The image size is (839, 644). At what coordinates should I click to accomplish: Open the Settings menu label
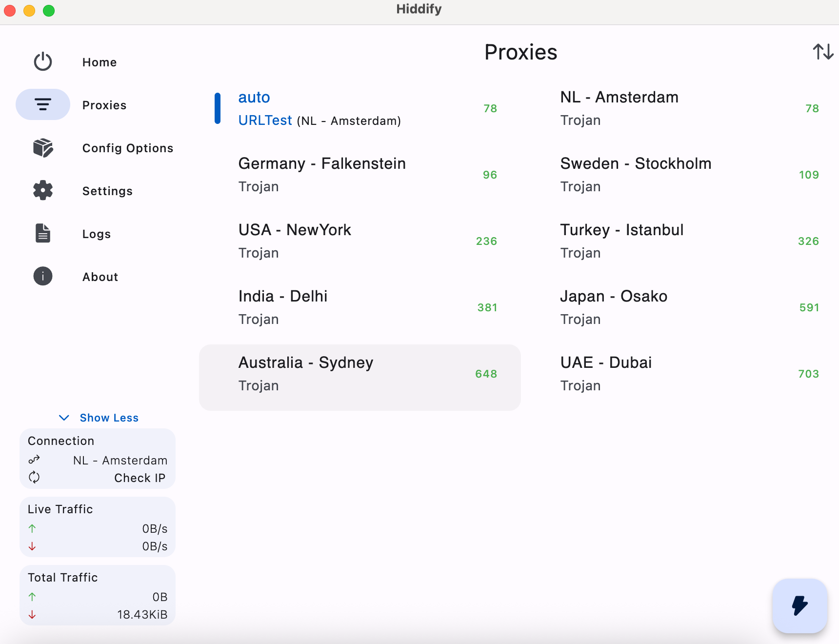coord(107,191)
